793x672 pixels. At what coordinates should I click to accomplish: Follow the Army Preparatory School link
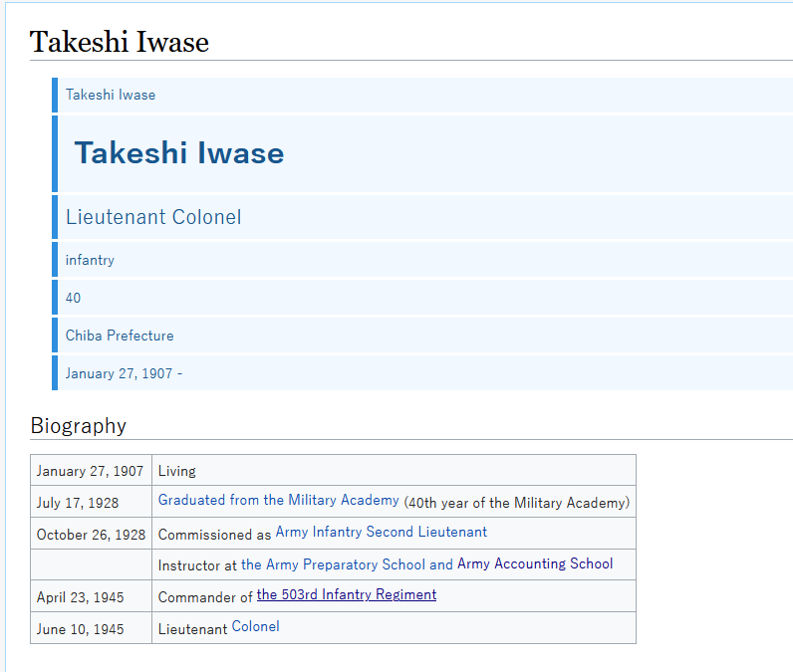333,563
